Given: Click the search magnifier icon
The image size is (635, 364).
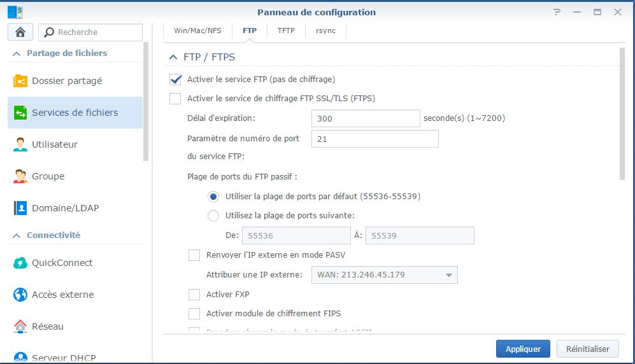Looking at the screenshot, I should tap(49, 32).
